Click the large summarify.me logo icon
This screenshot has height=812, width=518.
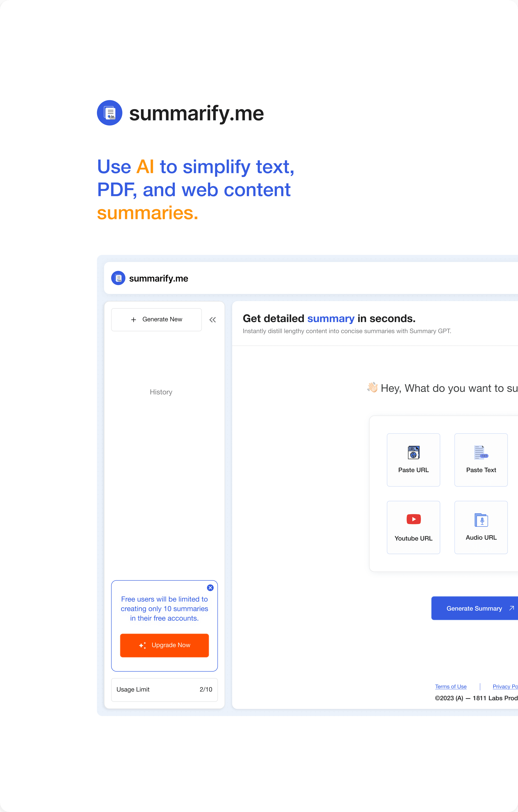[110, 113]
